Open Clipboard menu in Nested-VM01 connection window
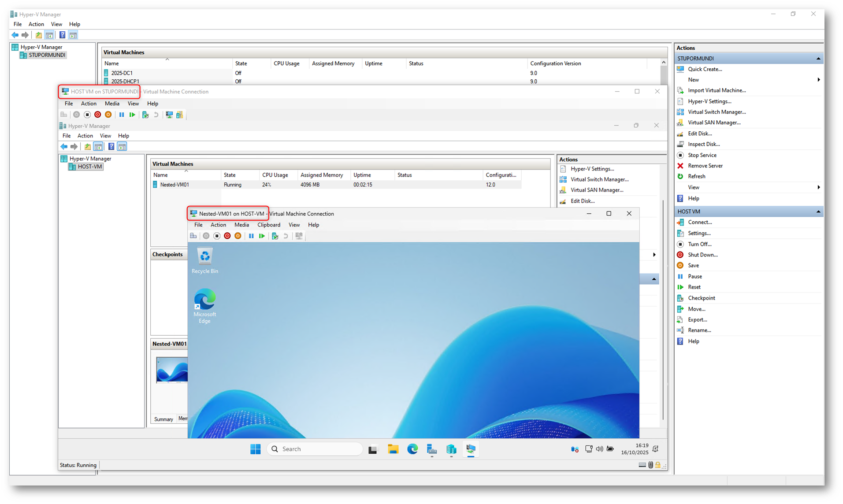The width and height of the screenshot is (843, 504). click(x=268, y=225)
